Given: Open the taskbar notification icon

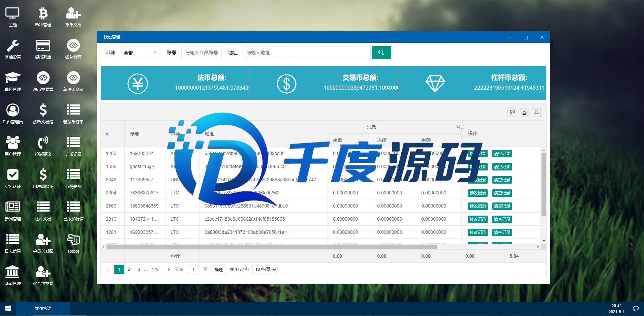Looking at the screenshot, I should [636, 309].
